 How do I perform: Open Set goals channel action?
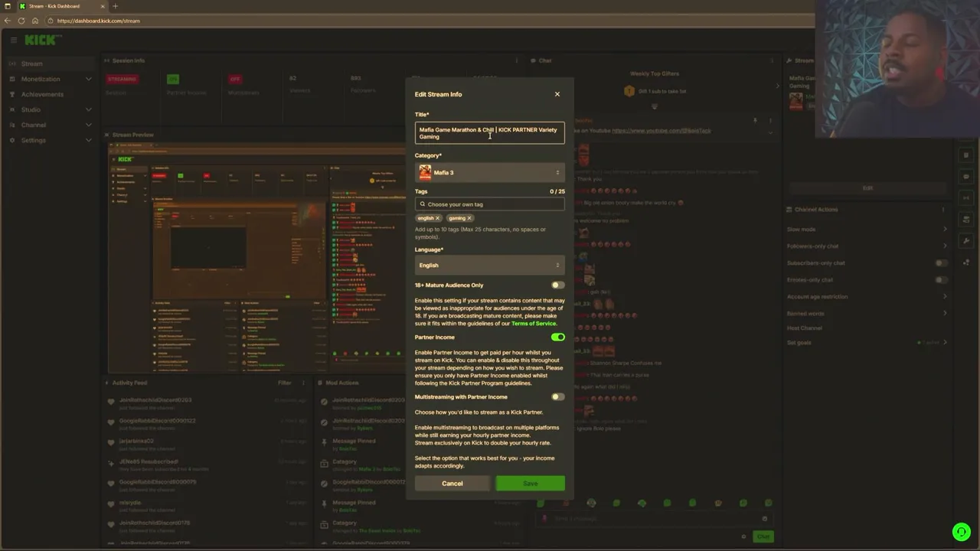coord(867,343)
